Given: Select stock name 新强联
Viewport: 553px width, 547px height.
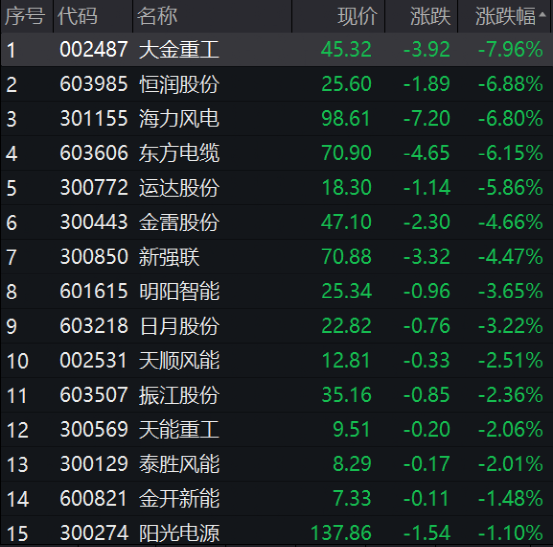Looking at the screenshot, I should [169, 257].
